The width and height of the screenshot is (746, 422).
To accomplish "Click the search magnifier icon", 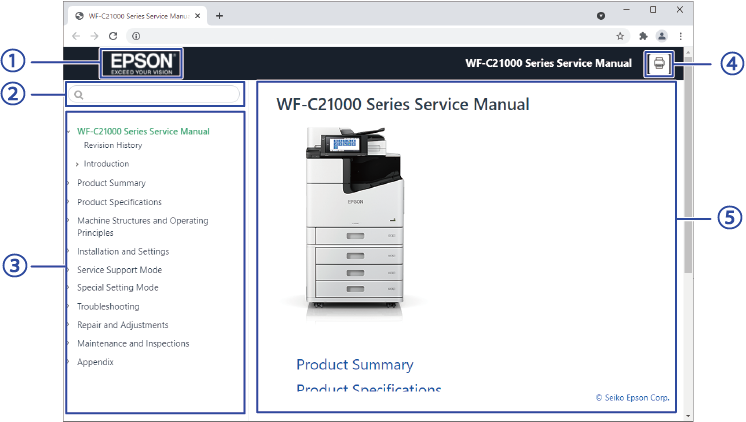I will [79, 95].
